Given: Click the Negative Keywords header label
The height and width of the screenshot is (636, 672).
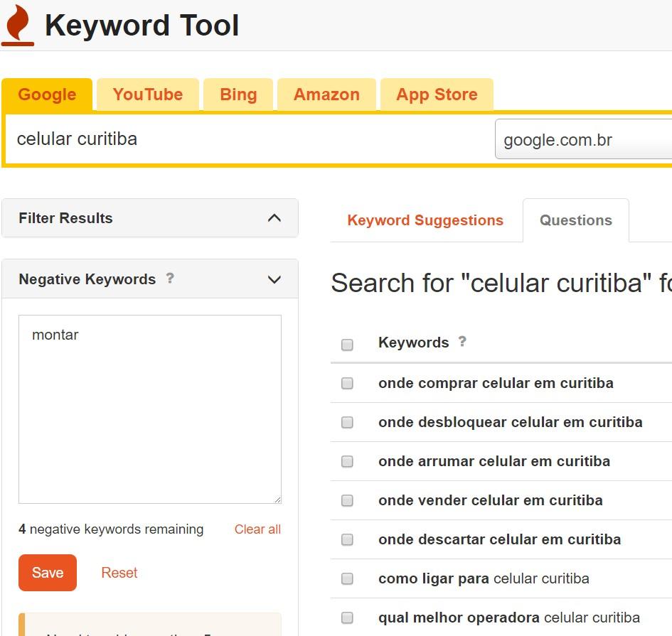Looking at the screenshot, I should (x=87, y=279).
